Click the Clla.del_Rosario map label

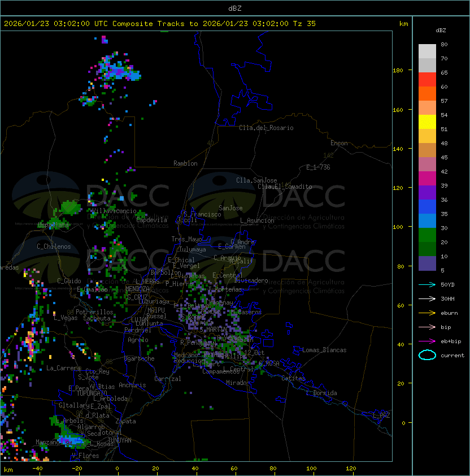(266, 128)
